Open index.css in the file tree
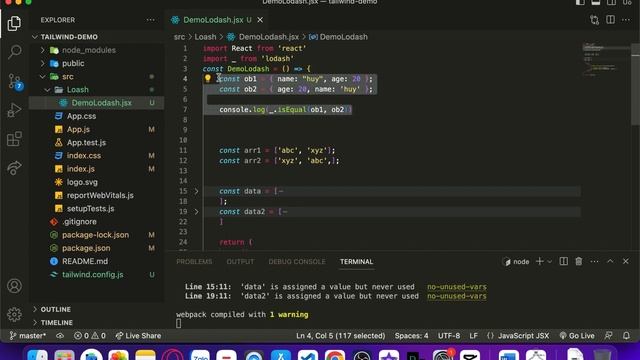This screenshot has width=640, height=360. tap(84, 156)
